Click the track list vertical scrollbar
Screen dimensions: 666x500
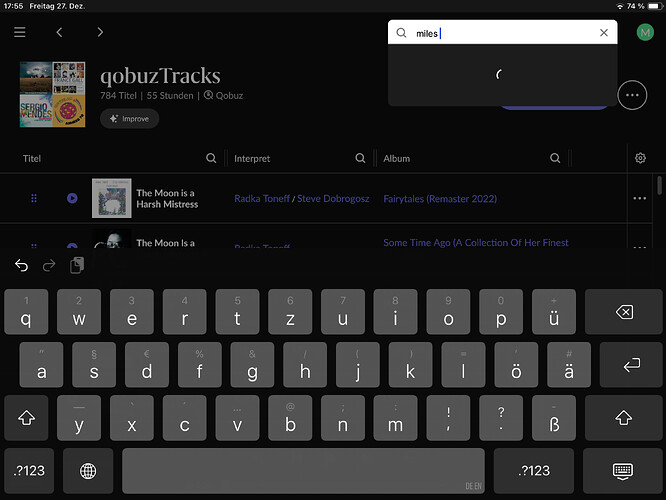[659, 186]
